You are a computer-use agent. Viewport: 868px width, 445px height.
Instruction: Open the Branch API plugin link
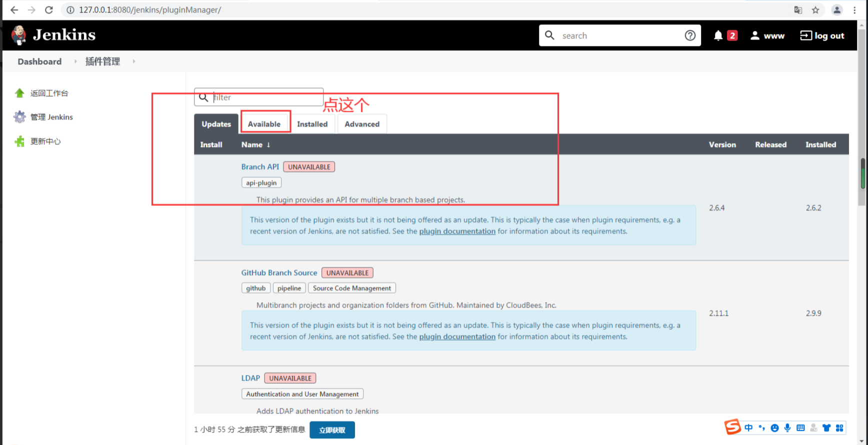pos(260,167)
